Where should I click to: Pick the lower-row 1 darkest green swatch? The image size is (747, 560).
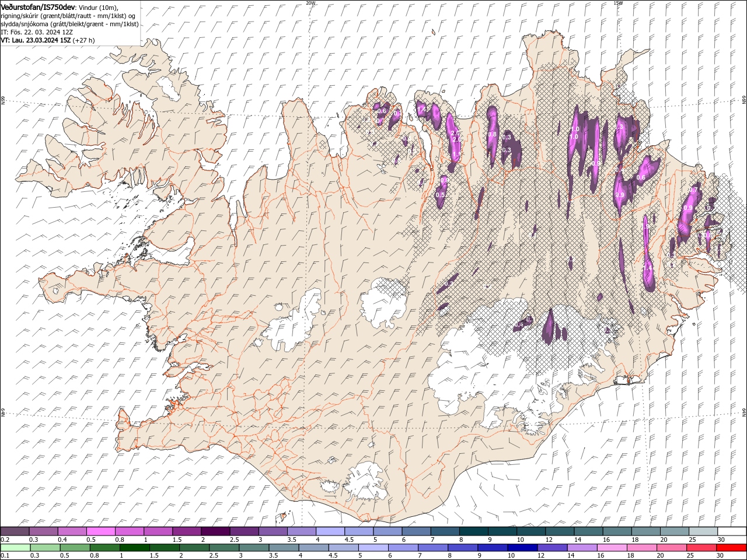[x=134, y=548]
